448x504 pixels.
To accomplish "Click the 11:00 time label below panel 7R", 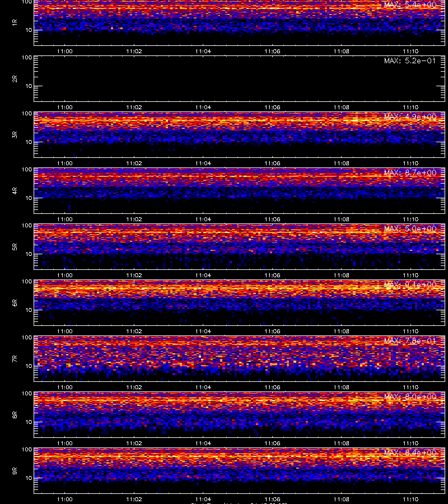I will (64, 388).
